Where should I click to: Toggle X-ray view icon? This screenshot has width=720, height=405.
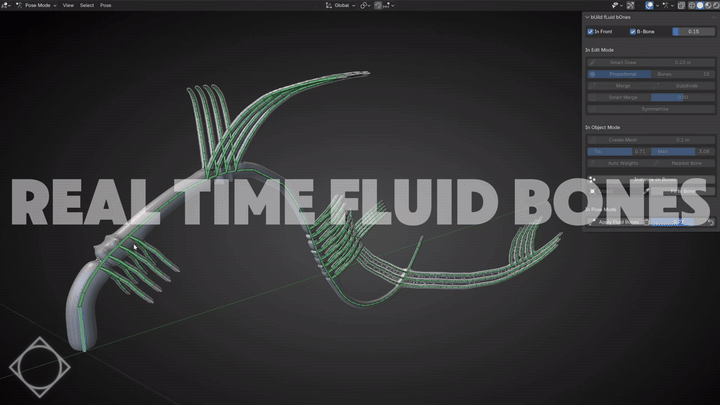681,5
